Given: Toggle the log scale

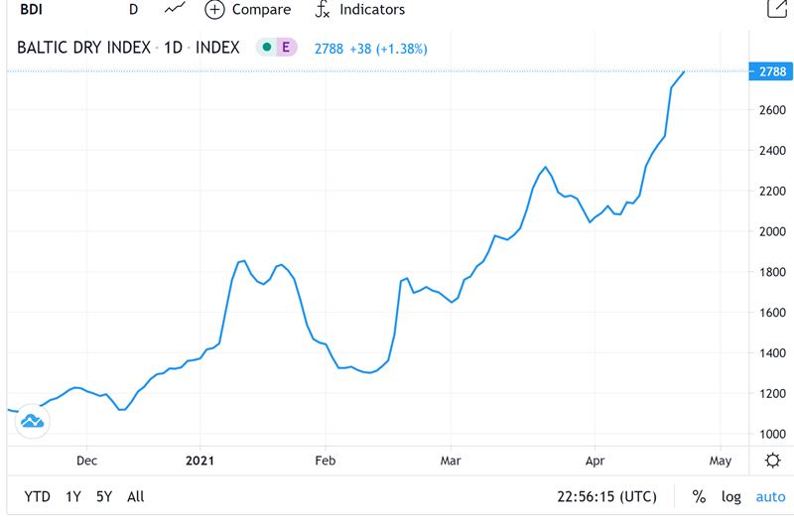Looking at the screenshot, I should 730,496.
